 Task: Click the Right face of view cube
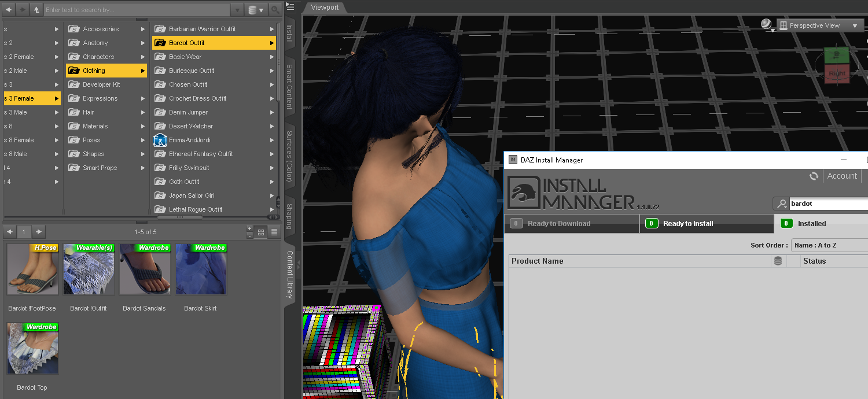[x=837, y=74]
